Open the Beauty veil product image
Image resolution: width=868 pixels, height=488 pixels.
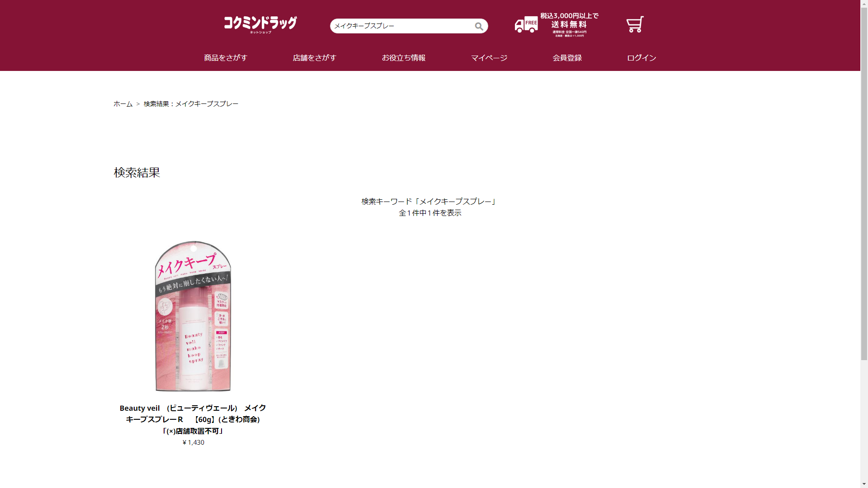point(193,316)
